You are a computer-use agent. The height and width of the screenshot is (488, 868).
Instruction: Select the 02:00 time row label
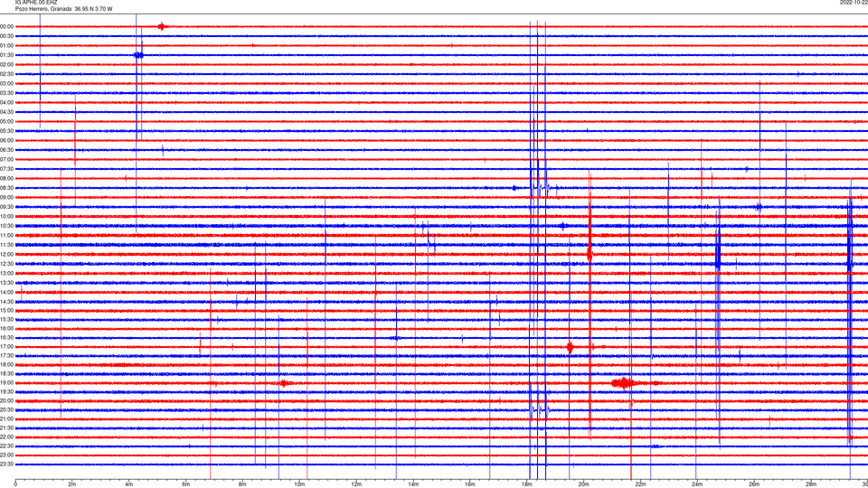pyautogui.click(x=7, y=65)
